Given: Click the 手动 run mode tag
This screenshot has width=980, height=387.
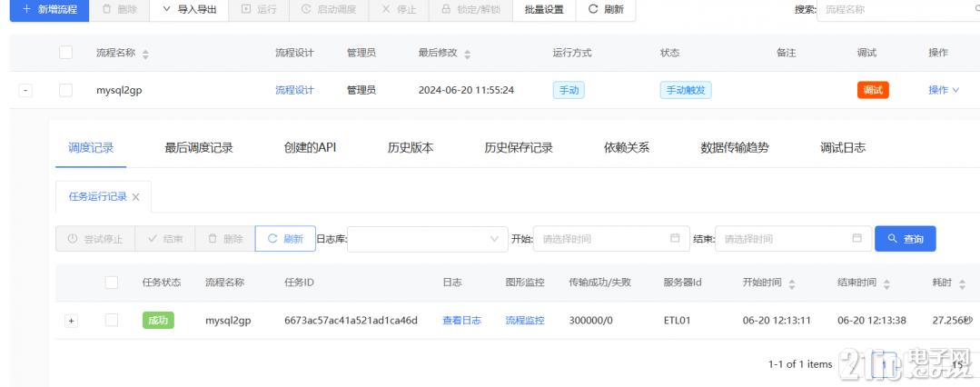Looking at the screenshot, I should coord(569,90).
